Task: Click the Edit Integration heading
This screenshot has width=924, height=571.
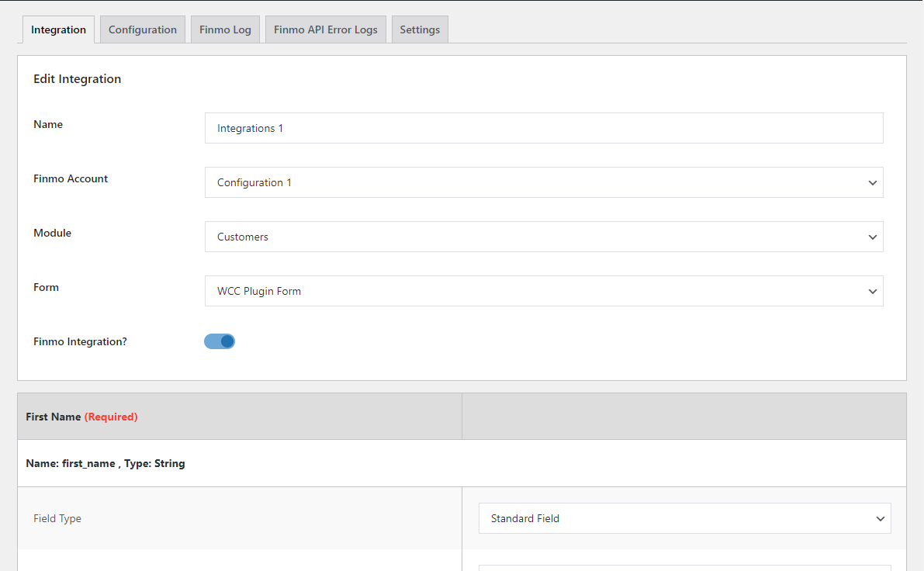Action: (78, 79)
